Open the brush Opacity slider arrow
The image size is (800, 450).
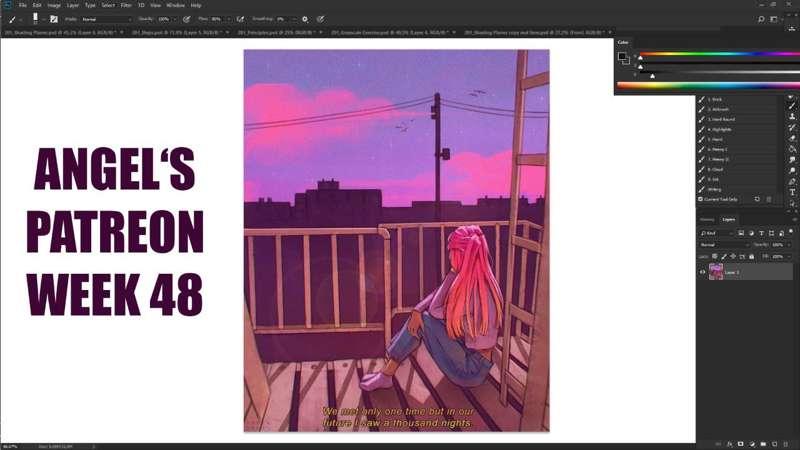pyautogui.click(x=175, y=19)
